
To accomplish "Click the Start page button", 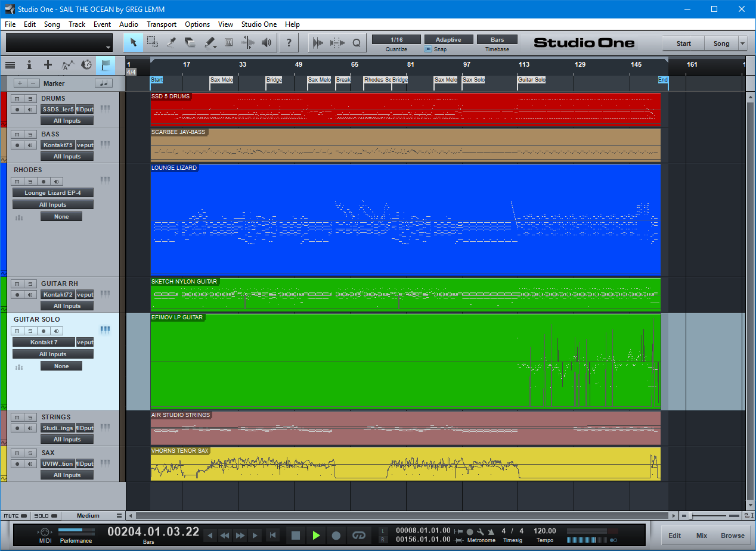I will 683,43.
